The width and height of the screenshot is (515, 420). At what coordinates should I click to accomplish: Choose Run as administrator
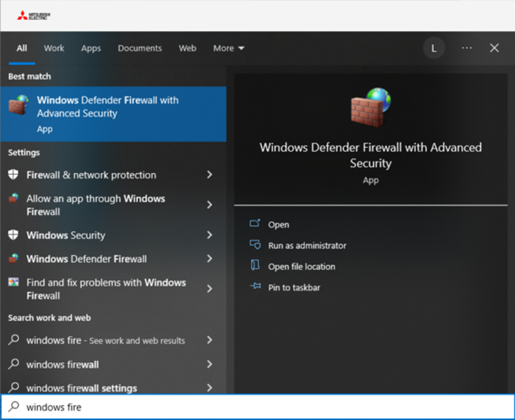pos(307,246)
